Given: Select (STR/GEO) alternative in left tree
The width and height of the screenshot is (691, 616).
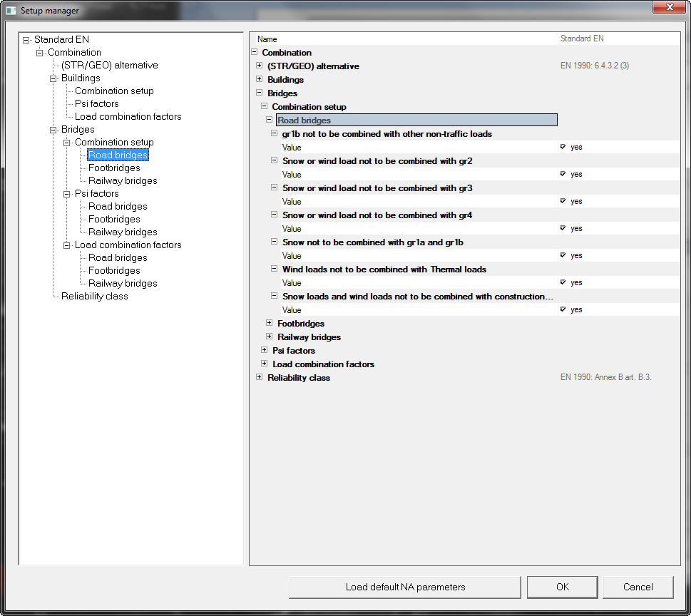Looking at the screenshot, I should [109, 65].
